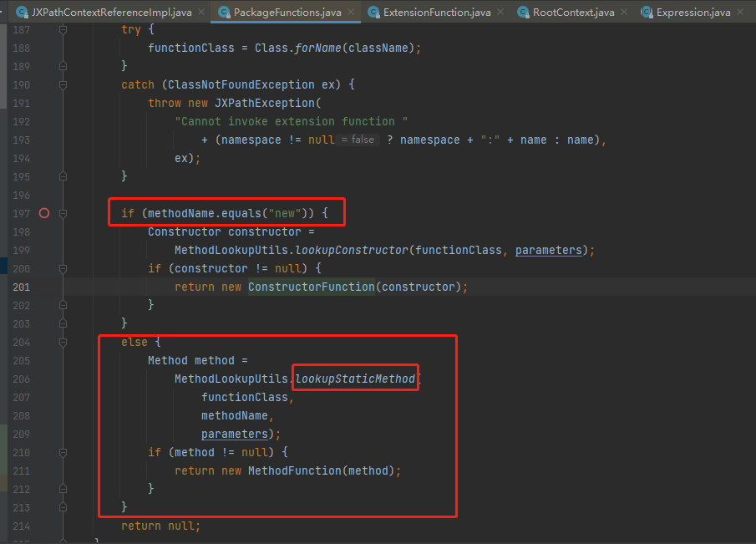Click the class icon on RootContext.java tab
The image size is (756, 544).
(x=523, y=12)
